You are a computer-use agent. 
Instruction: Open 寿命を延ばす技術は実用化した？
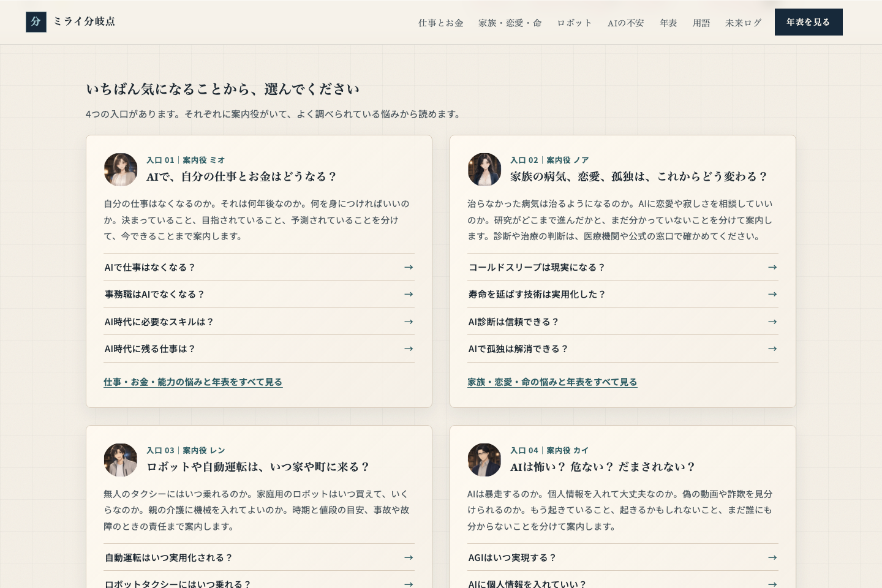(623, 294)
